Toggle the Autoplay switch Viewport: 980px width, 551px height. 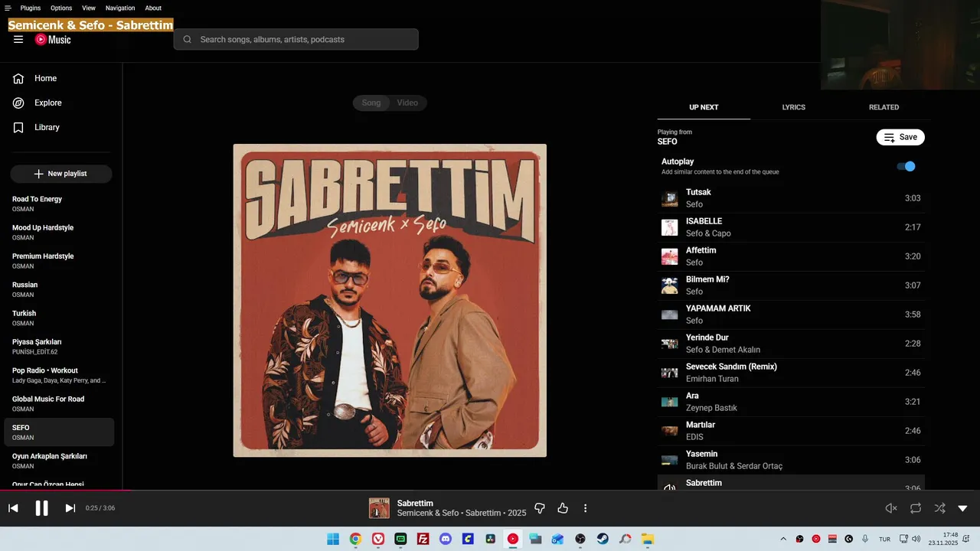point(906,166)
